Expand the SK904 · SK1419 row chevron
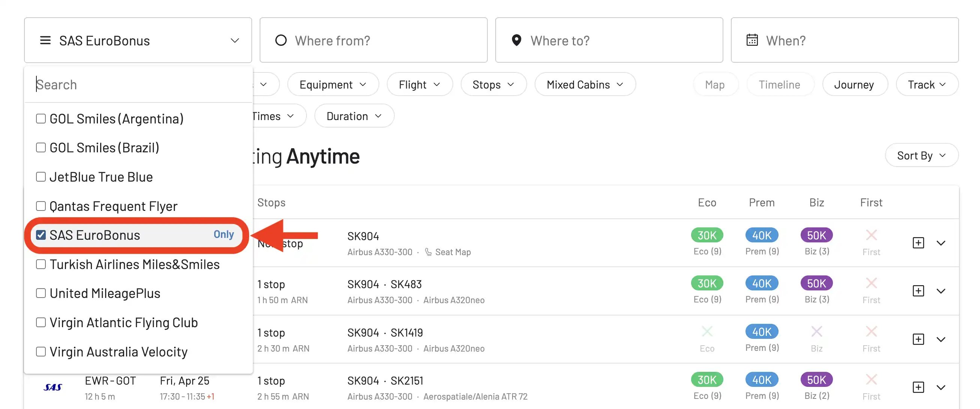This screenshot has height=409, width=980. pos(941,339)
